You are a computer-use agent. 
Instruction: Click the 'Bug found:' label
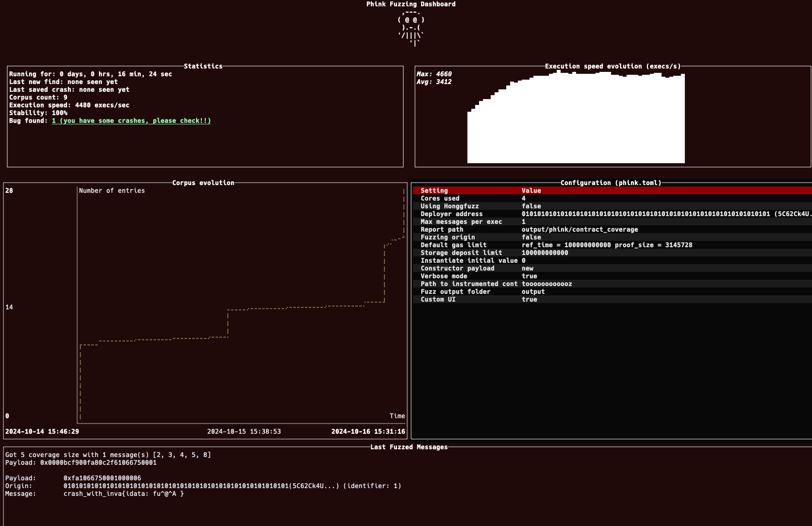pos(28,120)
